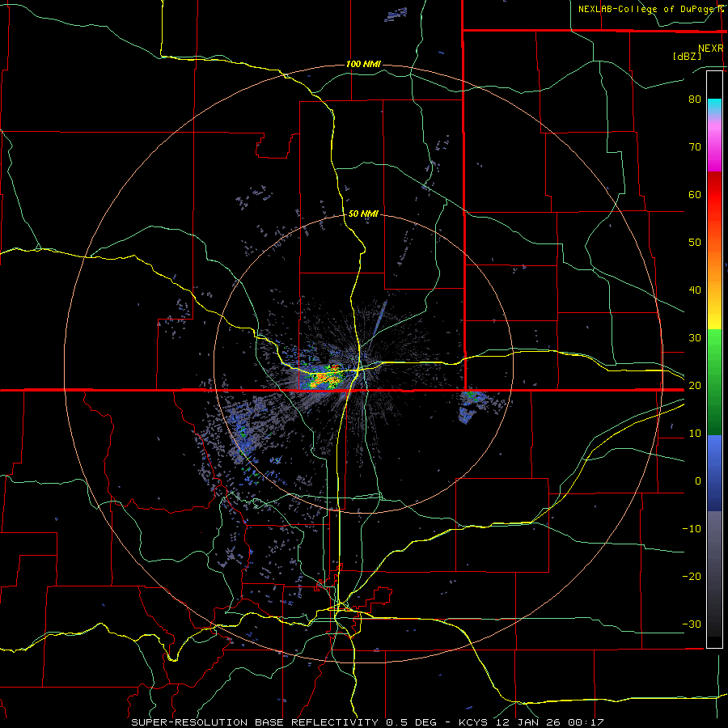Click the 40 value on the dBZ scale
The width and height of the screenshot is (728, 728).
695,290
